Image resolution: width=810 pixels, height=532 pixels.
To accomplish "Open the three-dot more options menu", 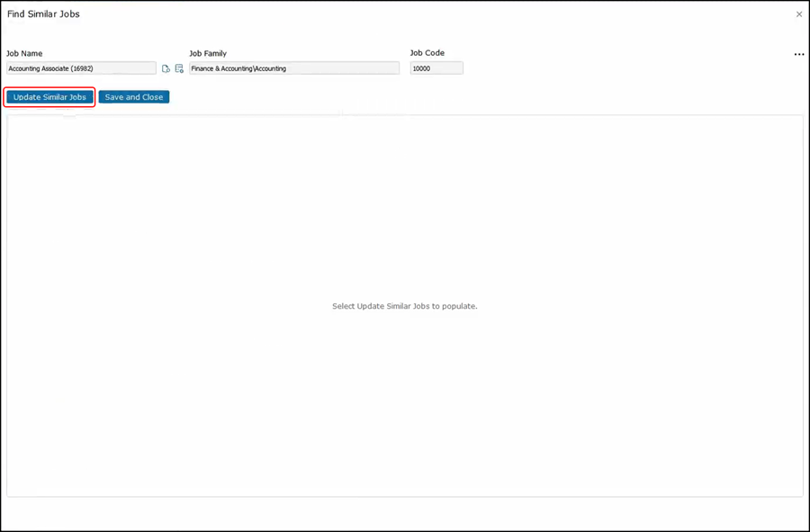I will point(798,55).
